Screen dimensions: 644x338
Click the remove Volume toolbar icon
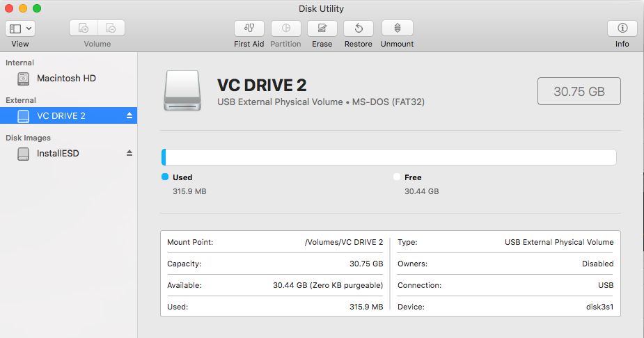[x=111, y=28]
